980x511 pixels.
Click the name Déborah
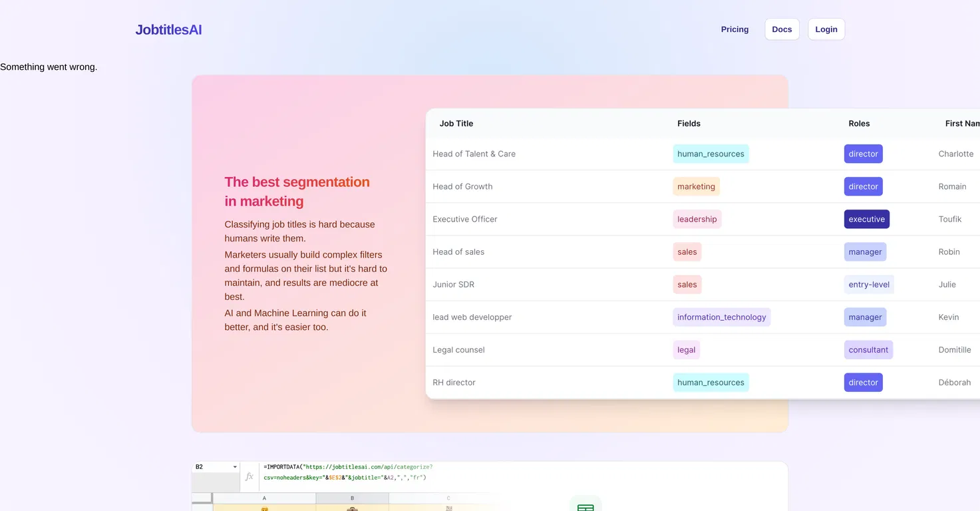(x=954, y=382)
